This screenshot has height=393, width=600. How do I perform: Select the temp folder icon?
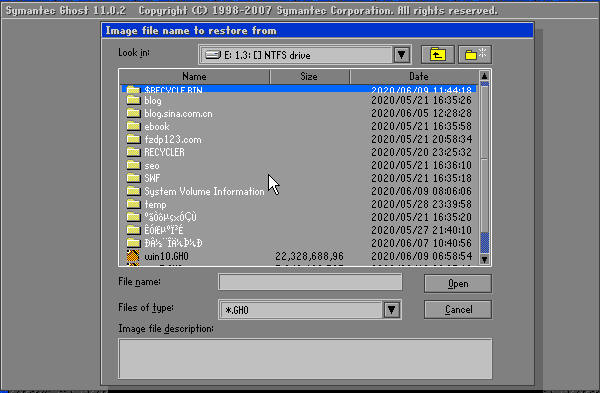(x=133, y=204)
